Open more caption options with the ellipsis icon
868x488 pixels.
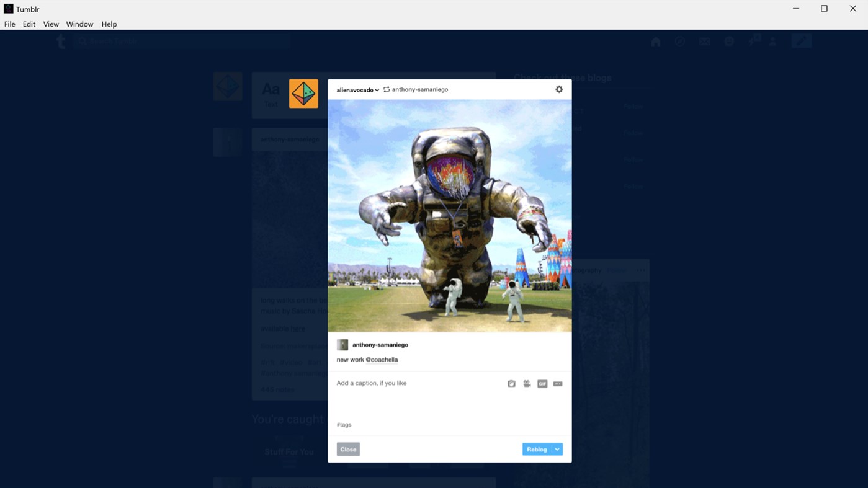pyautogui.click(x=557, y=383)
